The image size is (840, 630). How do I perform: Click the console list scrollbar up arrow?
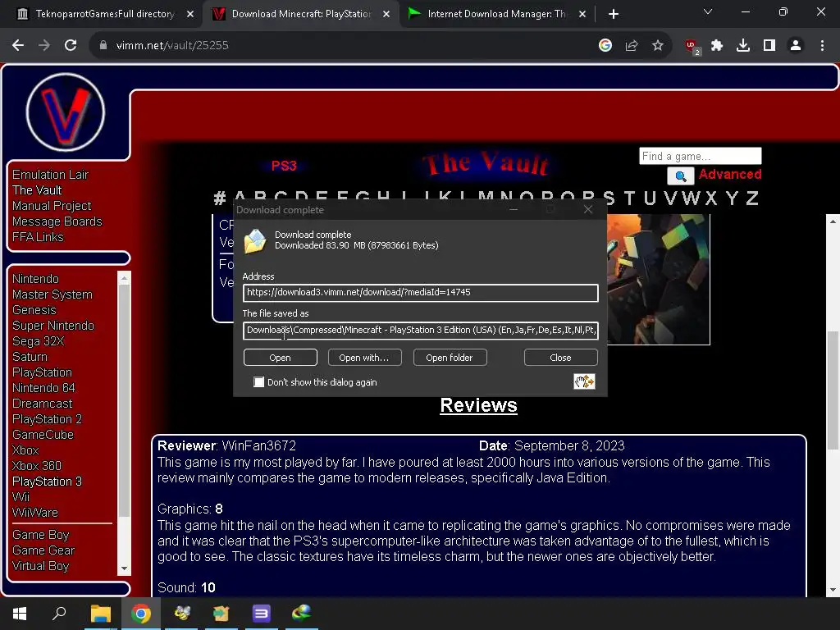(125, 278)
